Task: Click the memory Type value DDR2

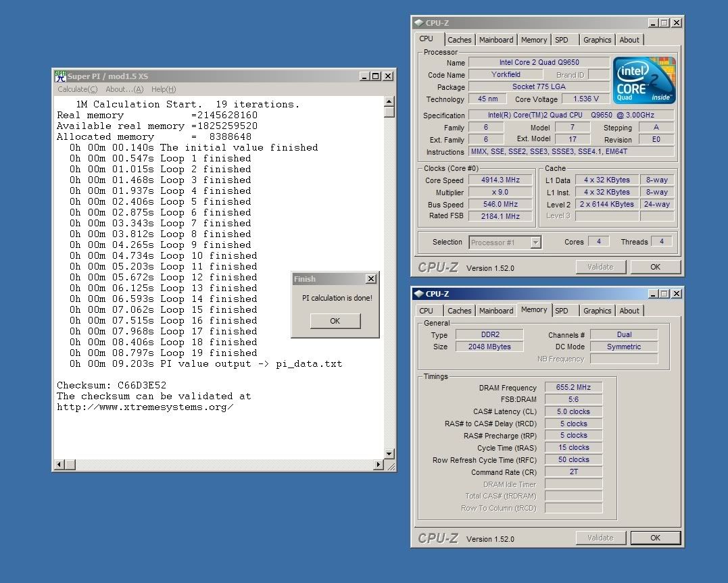Action: pos(490,334)
